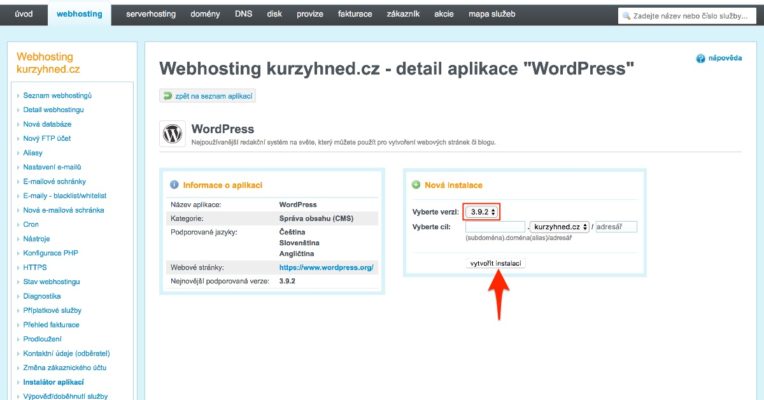Open the version dropdown showing 3.9.2

click(481, 212)
